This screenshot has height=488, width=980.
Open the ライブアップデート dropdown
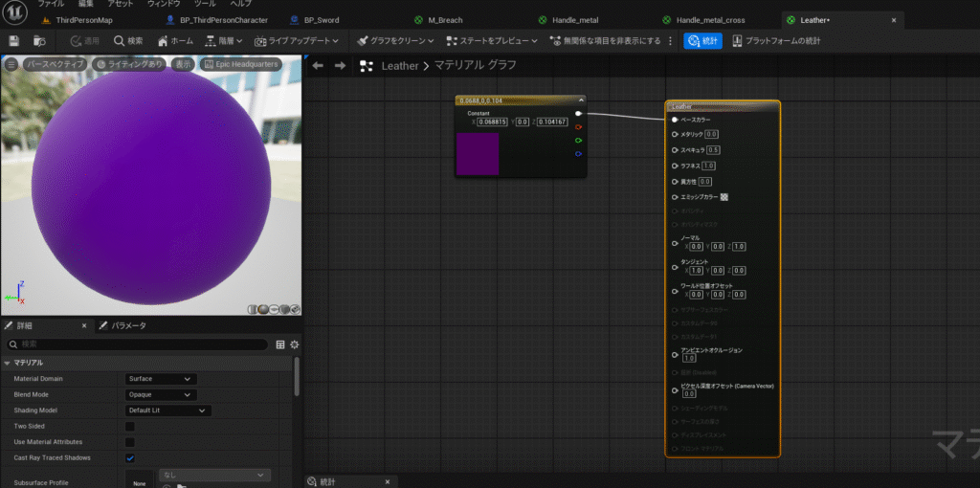point(297,41)
